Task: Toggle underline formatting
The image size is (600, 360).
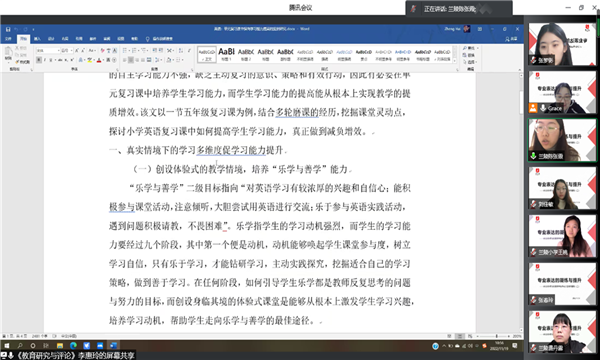Action: 51,60
